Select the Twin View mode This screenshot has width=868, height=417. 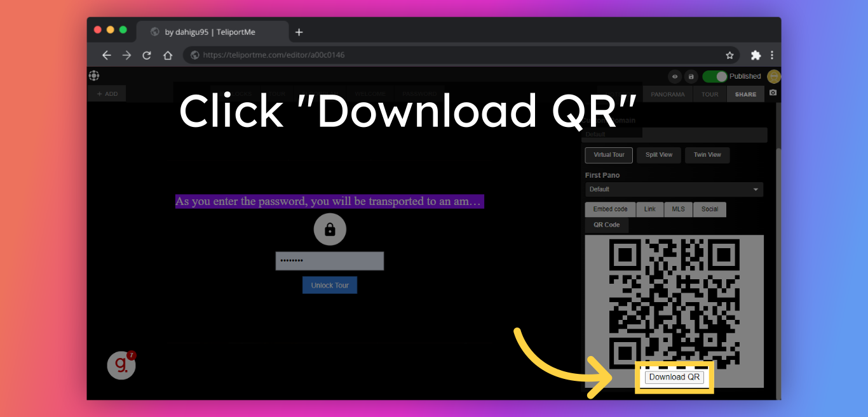click(x=707, y=155)
